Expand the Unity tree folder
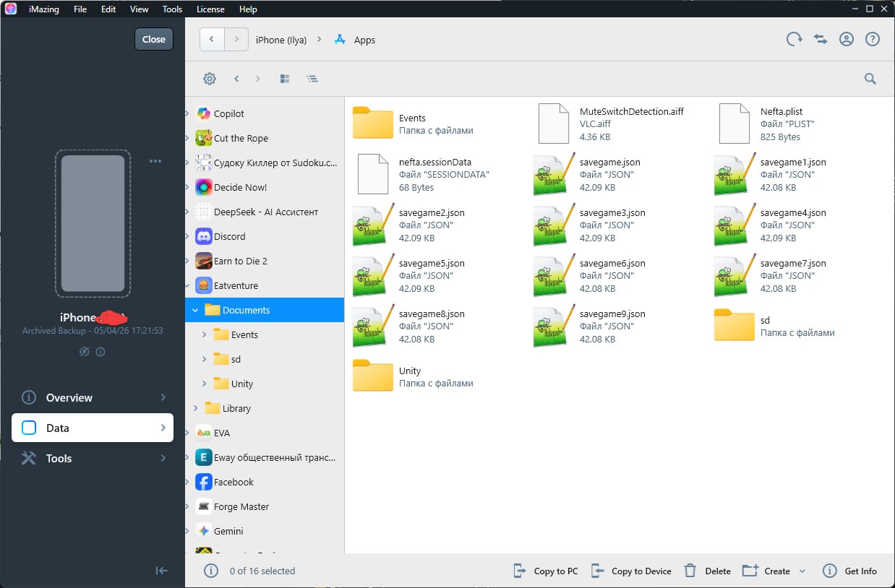 205,384
